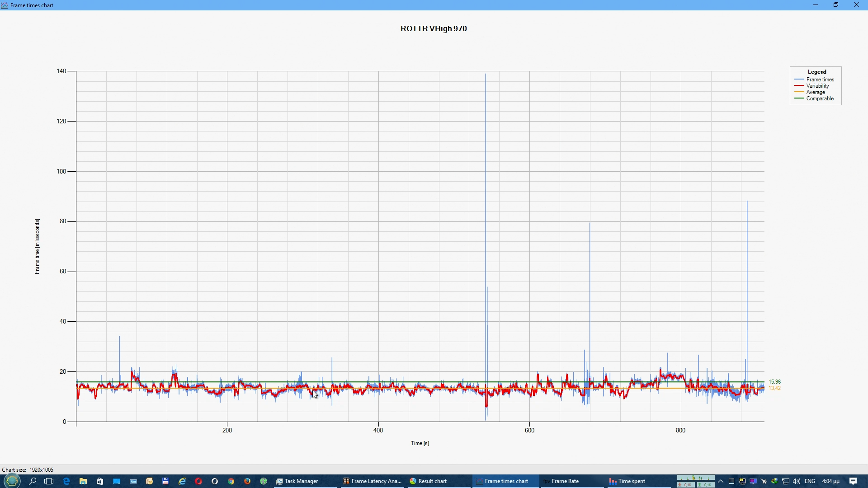Open Task View
Image resolution: width=868 pixels, height=488 pixels.
(x=49, y=481)
